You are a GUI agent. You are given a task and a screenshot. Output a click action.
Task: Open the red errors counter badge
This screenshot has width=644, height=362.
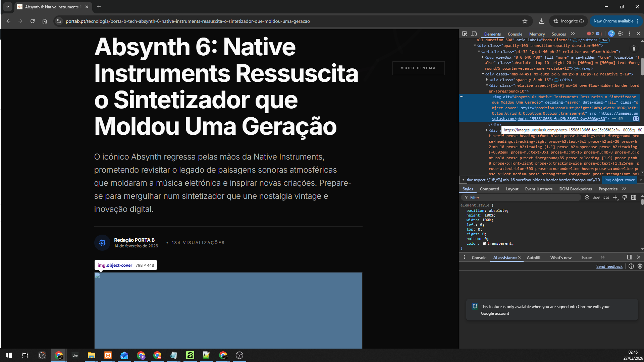click(590, 34)
